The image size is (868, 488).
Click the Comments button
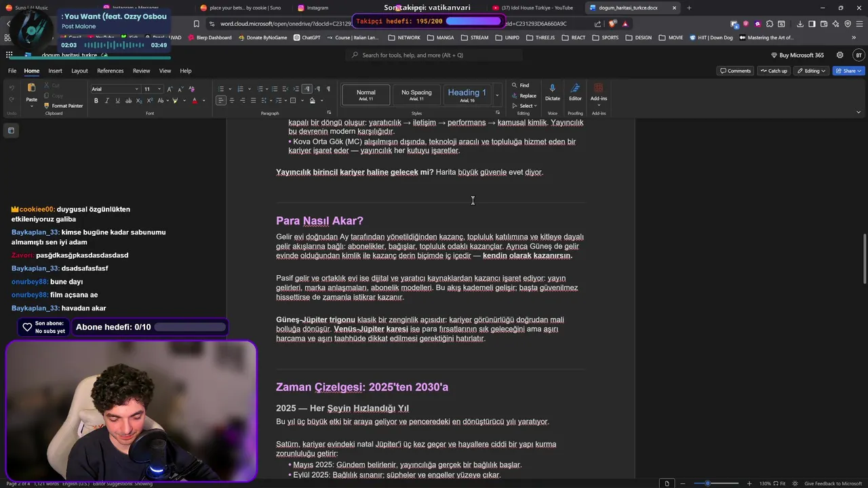coord(735,70)
